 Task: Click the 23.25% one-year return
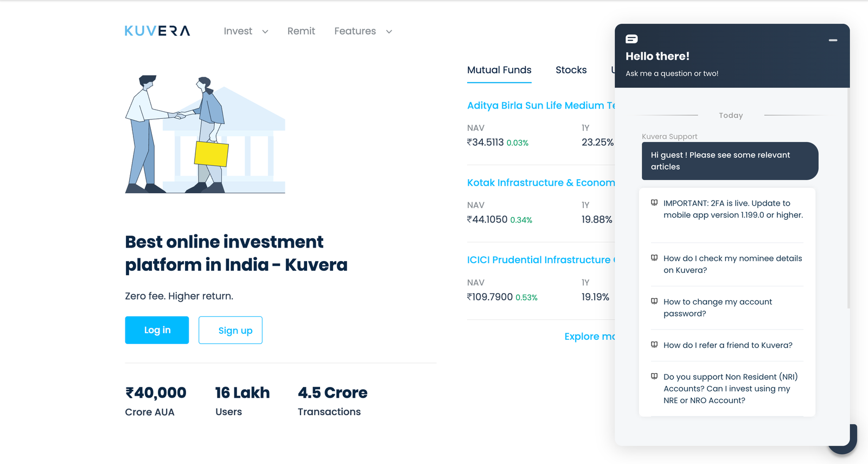coord(597,142)
